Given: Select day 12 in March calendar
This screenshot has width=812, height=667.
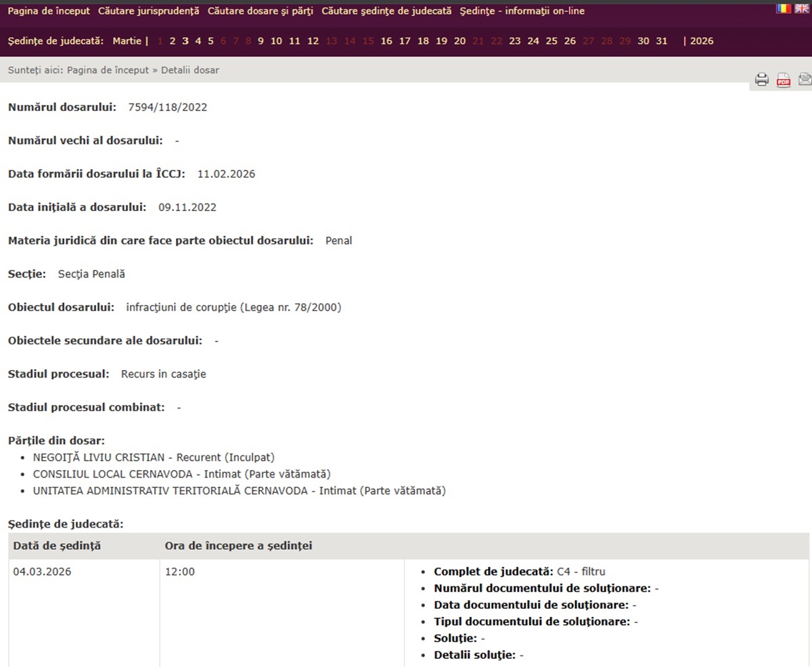Looking at the screenshot, I should 313,41.
